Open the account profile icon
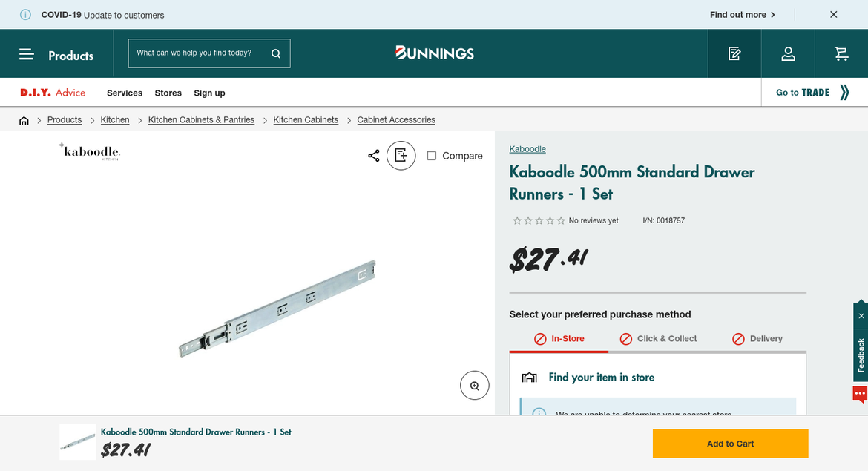The height and width of the screenshot is (471, 868). pyautogui.click(x=788, y=53)
